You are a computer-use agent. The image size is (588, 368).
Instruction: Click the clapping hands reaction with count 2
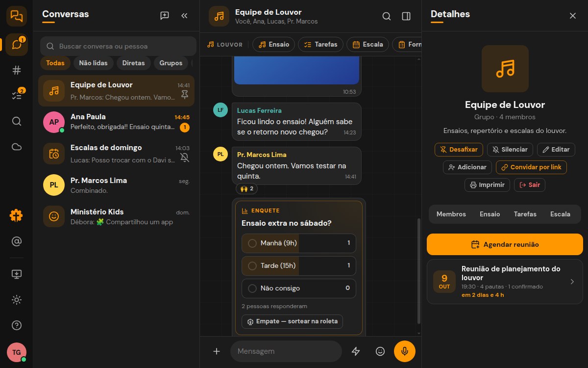click(247, 188)
